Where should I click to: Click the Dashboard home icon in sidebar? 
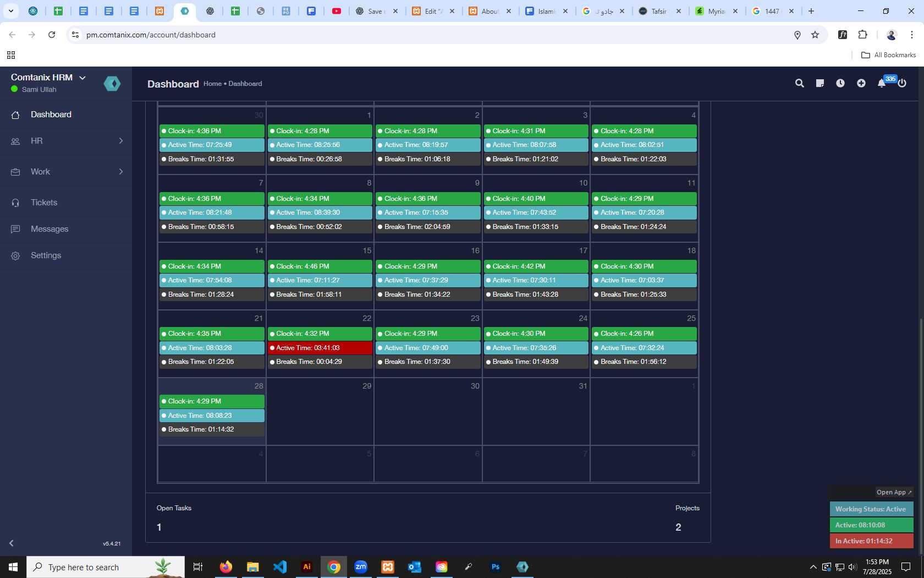[x=15, y=115]
